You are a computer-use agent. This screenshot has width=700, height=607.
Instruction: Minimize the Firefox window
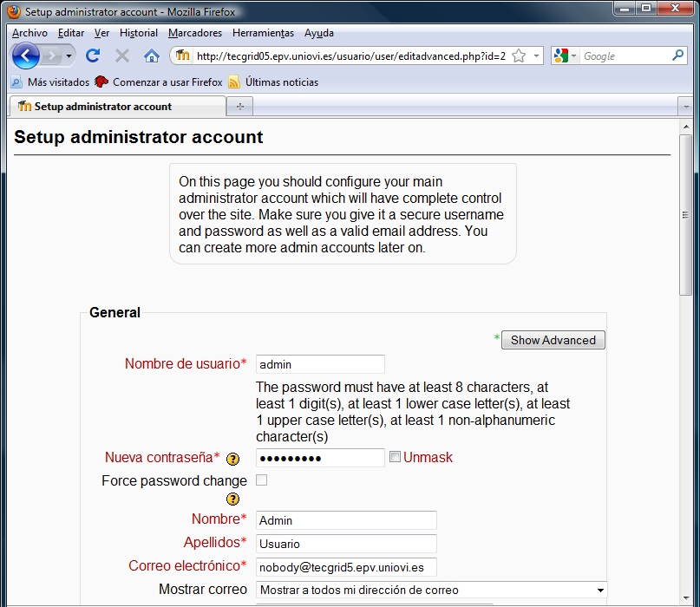(x=625, y=9)
